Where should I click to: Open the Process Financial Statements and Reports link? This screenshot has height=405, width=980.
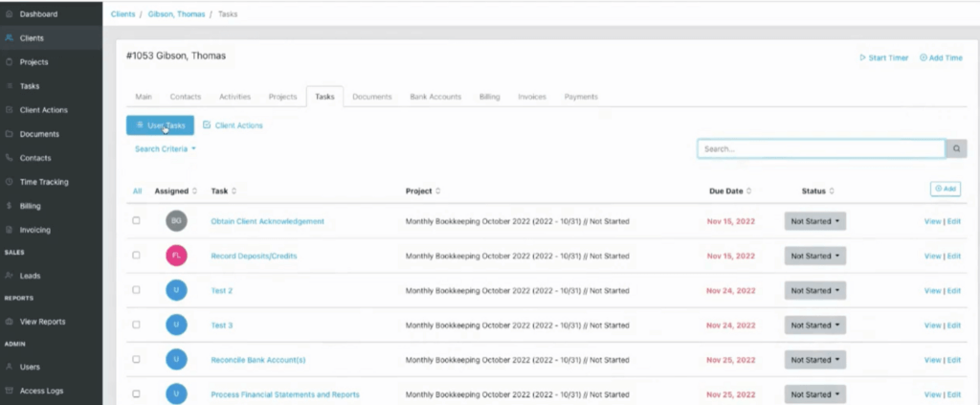285,394
